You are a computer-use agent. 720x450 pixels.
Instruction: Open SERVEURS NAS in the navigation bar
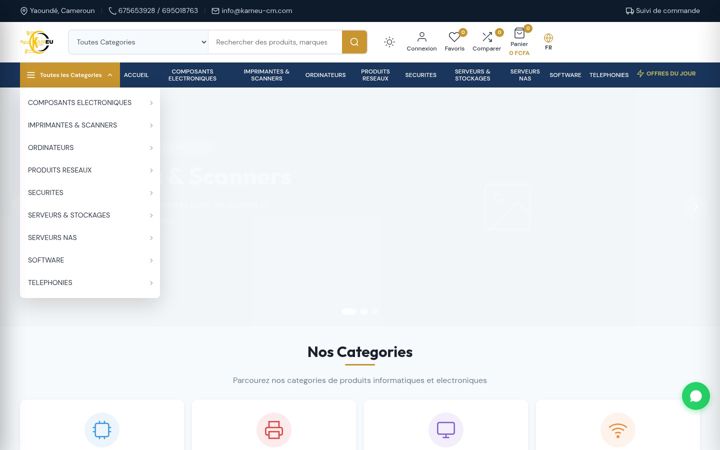point(525,75)
